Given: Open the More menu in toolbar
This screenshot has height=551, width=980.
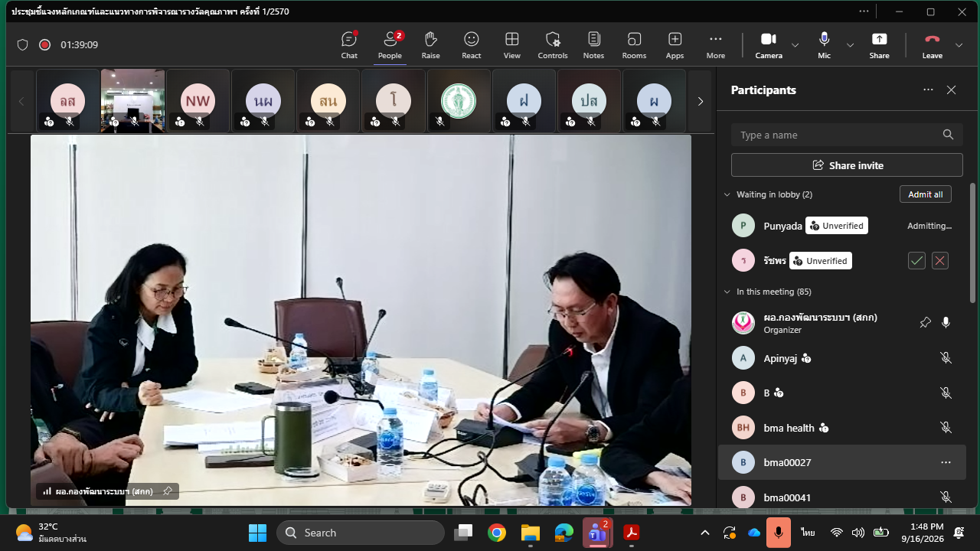Looking at the screenshot, I should 716,45.
